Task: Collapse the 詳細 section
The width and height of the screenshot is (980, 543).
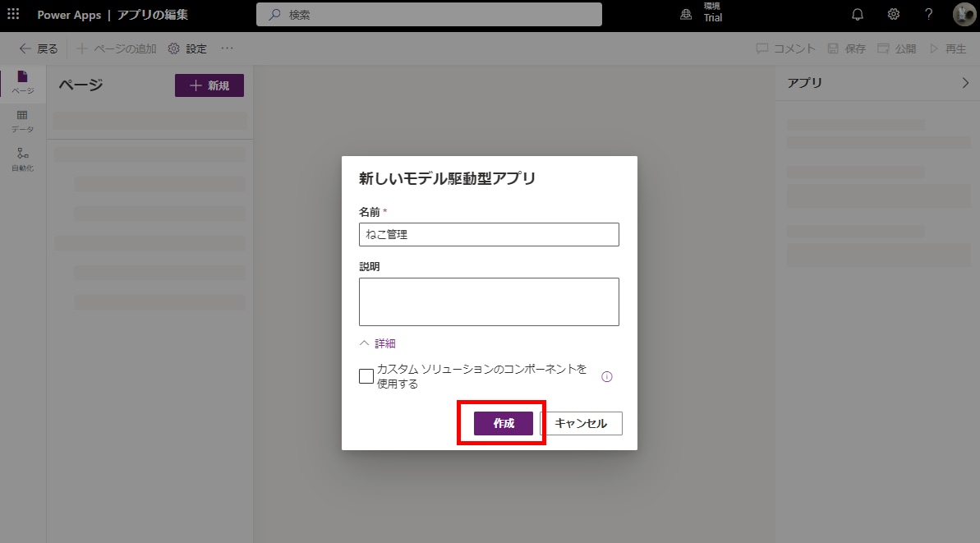Action: click(378, 343)
